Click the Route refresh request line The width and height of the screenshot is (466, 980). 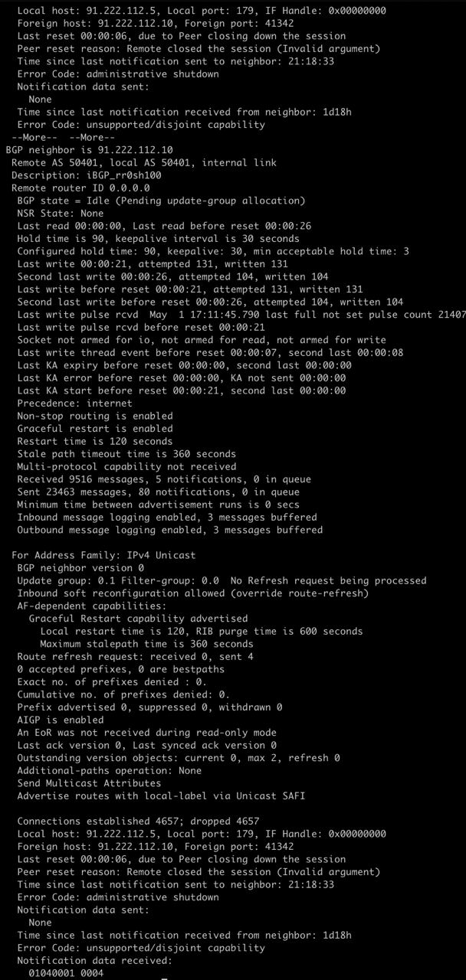(135, 656)
